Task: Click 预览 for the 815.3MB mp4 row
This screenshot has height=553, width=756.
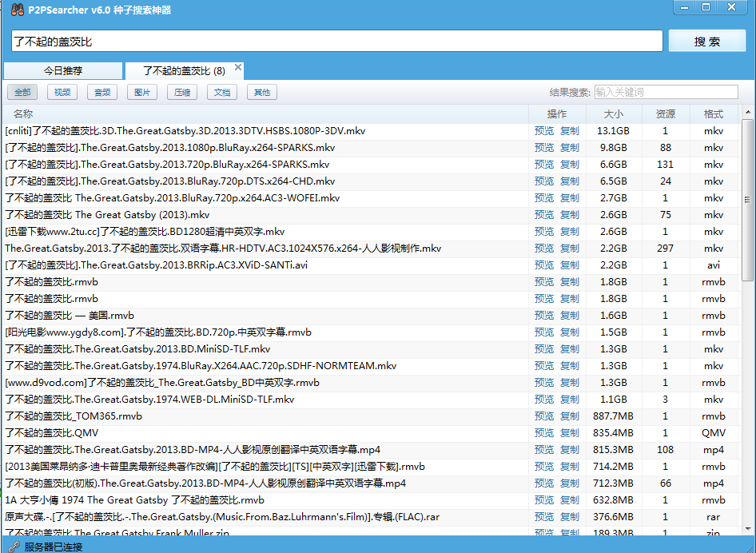Action: (544, 450)
